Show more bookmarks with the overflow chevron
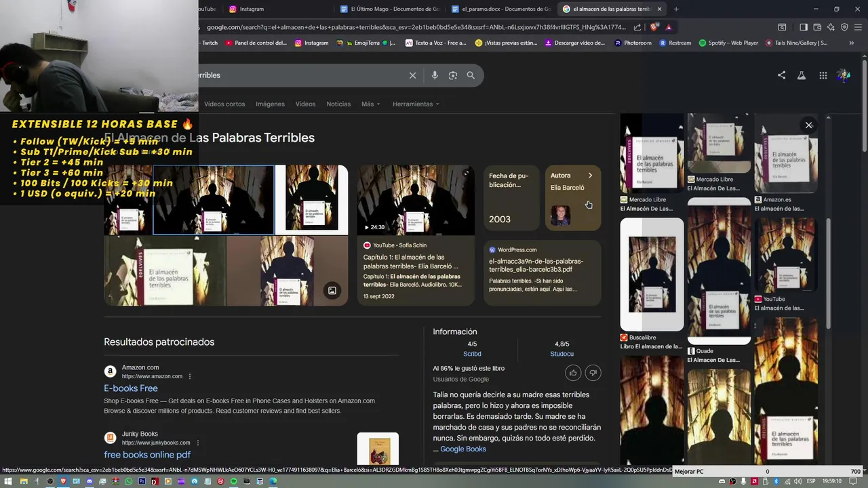The height and width of the screenshot is (488, 868). pos(851,43)
